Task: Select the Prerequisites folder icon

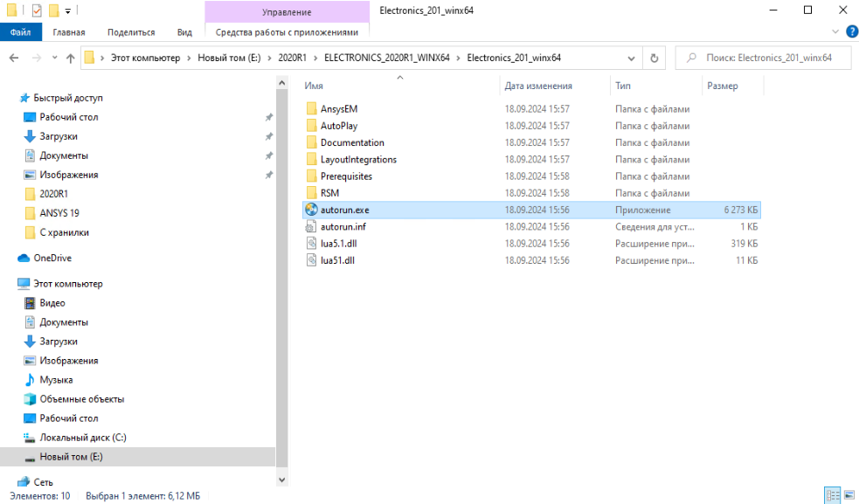Action: (311, 176)
